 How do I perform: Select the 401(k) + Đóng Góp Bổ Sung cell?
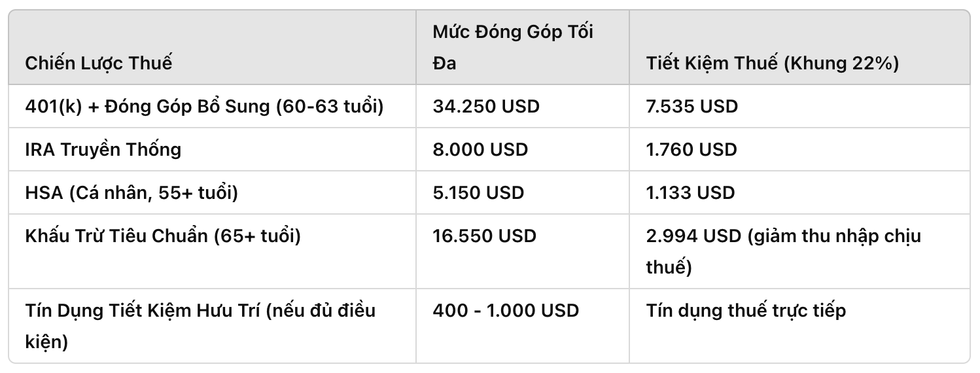[204, 106]
